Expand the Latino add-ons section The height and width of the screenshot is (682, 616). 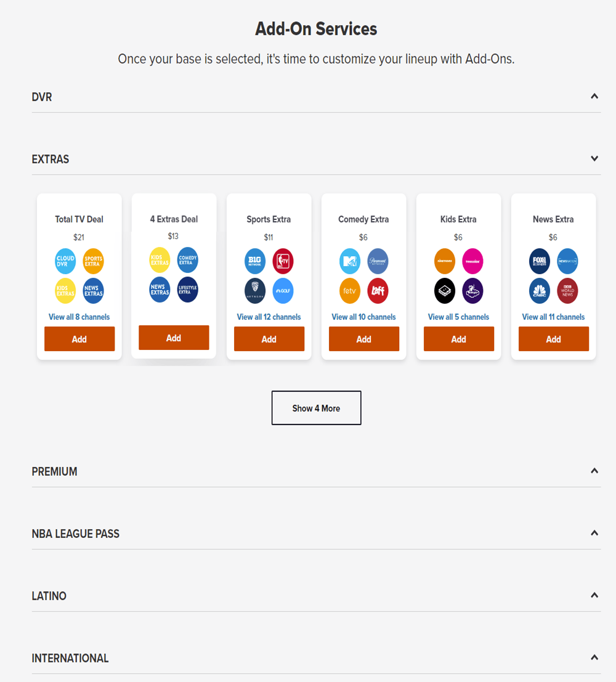tap(594, 596)
